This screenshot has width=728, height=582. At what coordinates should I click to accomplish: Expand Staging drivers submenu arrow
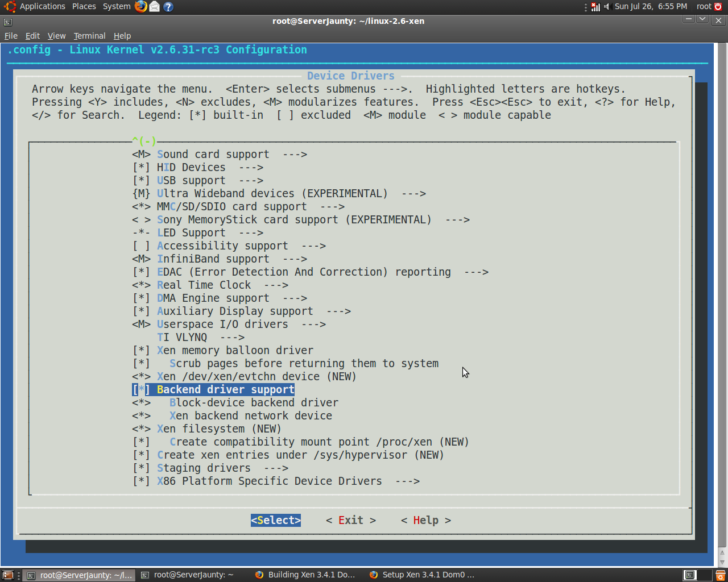276,468
